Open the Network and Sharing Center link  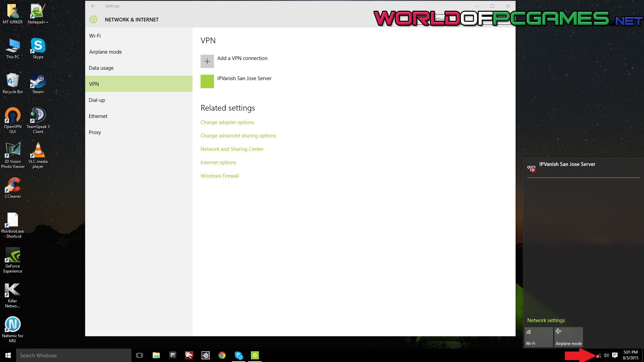pos(232,149)
